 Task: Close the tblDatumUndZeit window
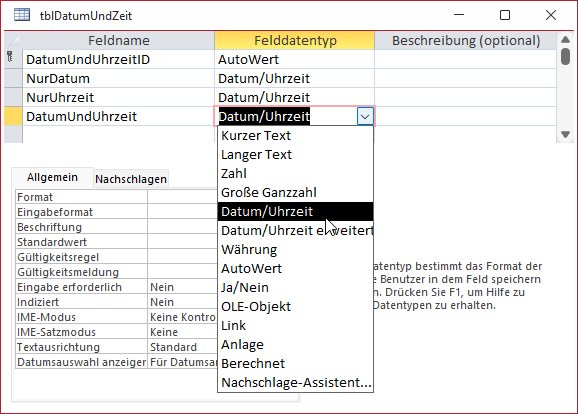(551, 15)
